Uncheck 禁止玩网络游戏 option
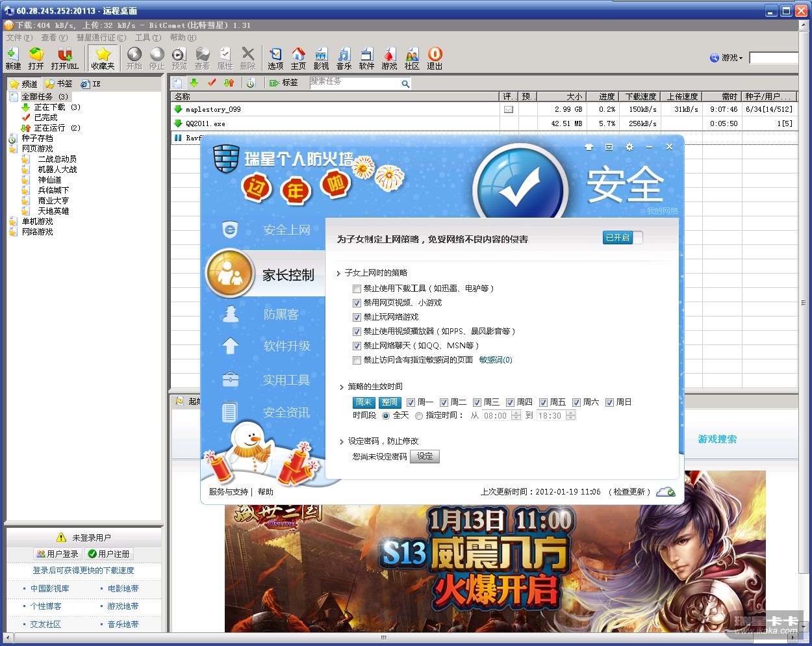Viewport: 812px width, 646px height. pos(357,317)
